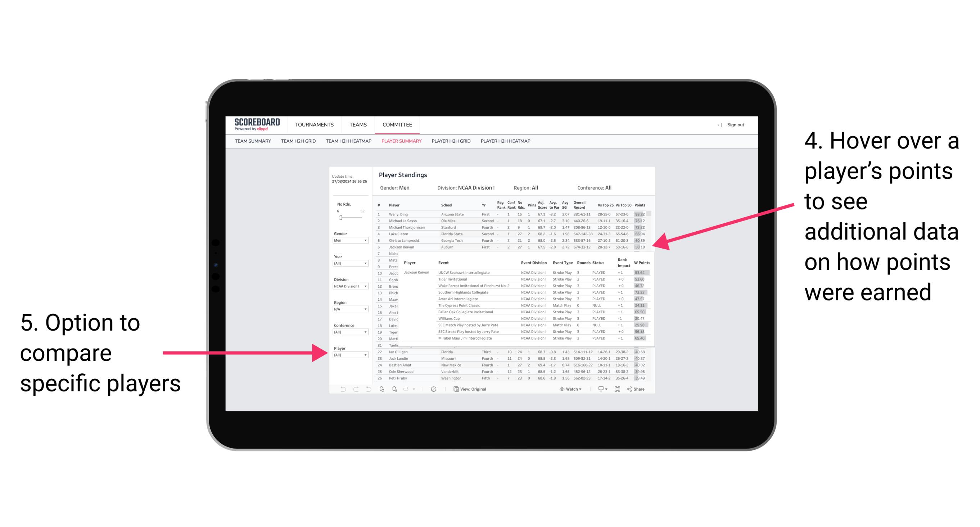980x527 pixels.
Task: Drag the No Rounds minimum slider
Action: [340, 217]
